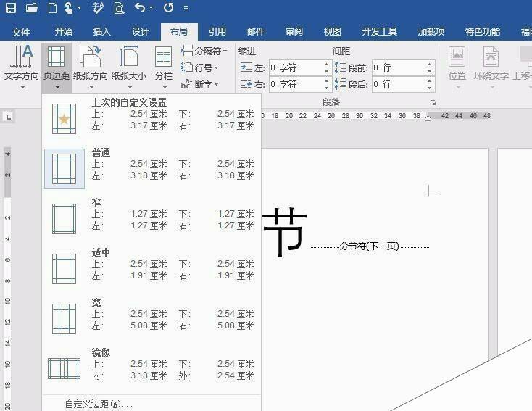The image size is (532, 411).
Task: Switch to the 特色功能 tab
Action: pyautogui.click(x=483, y=32)
